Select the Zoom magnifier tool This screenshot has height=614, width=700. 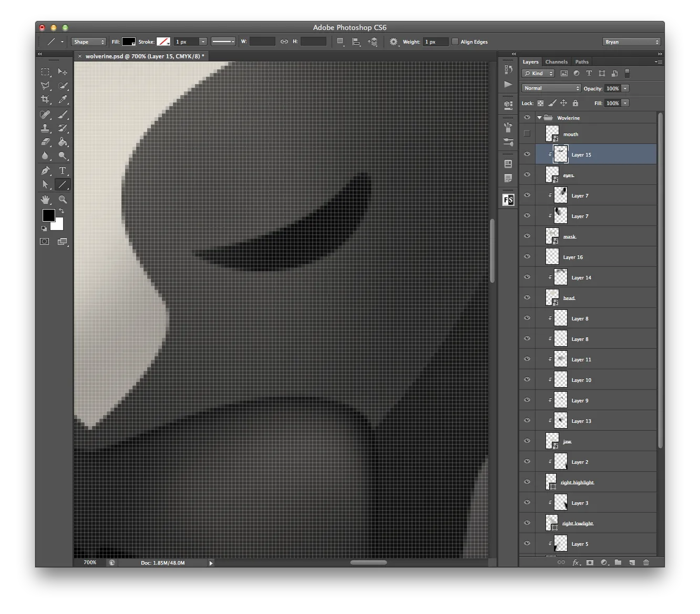(x=63, y=200)
